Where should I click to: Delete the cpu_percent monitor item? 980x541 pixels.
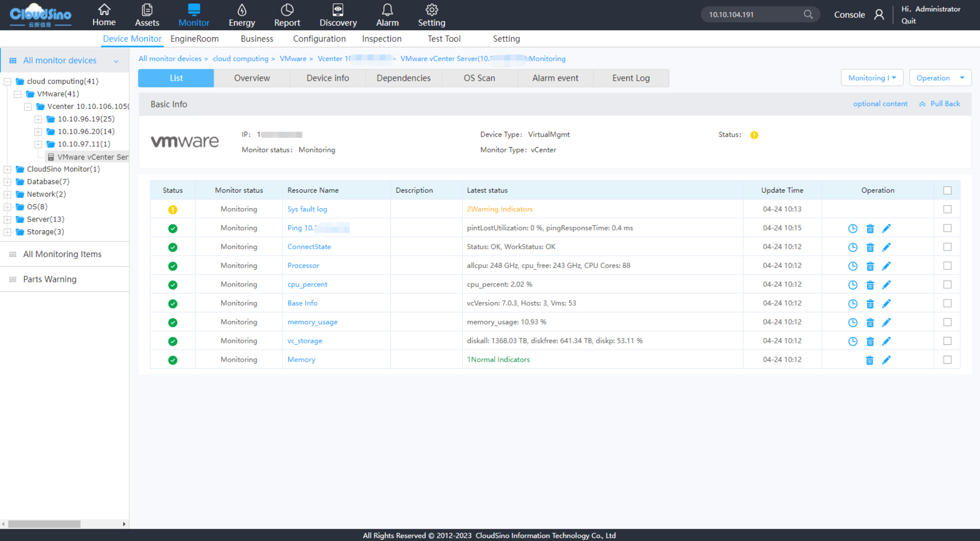pos(870,285)
